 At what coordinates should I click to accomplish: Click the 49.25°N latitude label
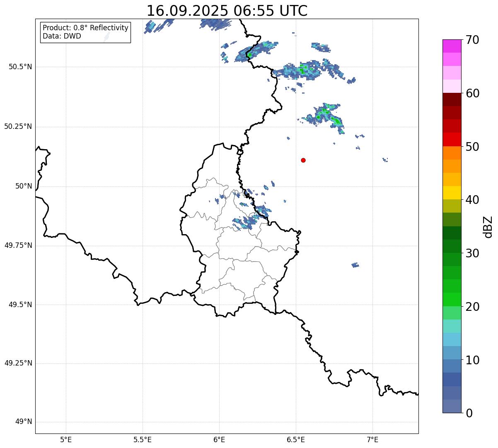pos(18,363)
